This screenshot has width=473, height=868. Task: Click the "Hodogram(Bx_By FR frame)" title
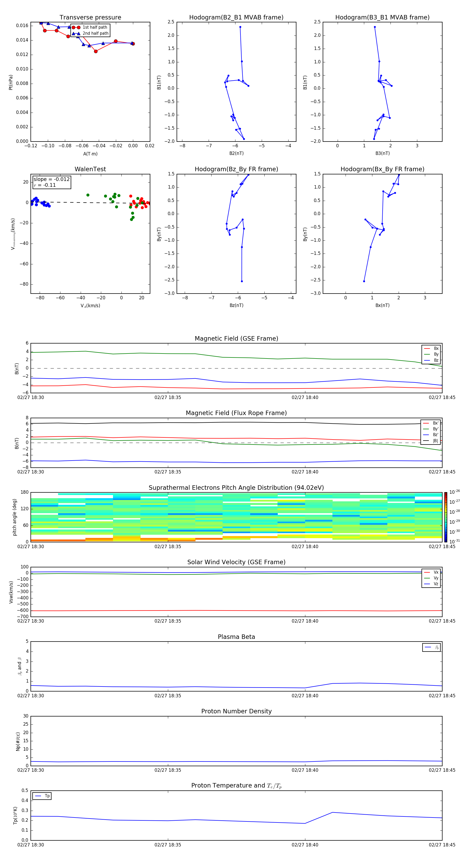(x=382, y=169)
